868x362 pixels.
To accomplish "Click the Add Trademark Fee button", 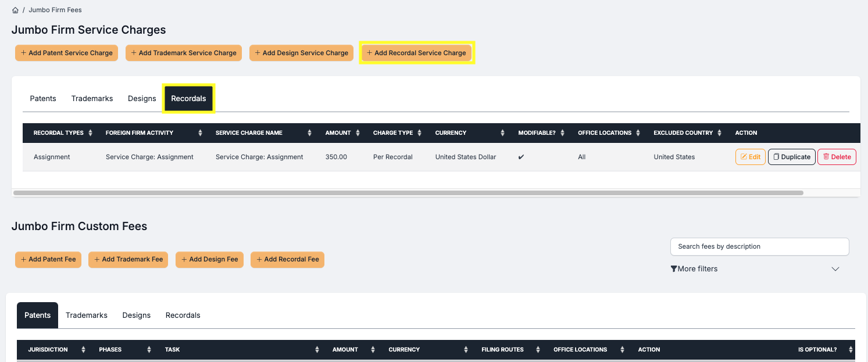I will coord(128,260).
